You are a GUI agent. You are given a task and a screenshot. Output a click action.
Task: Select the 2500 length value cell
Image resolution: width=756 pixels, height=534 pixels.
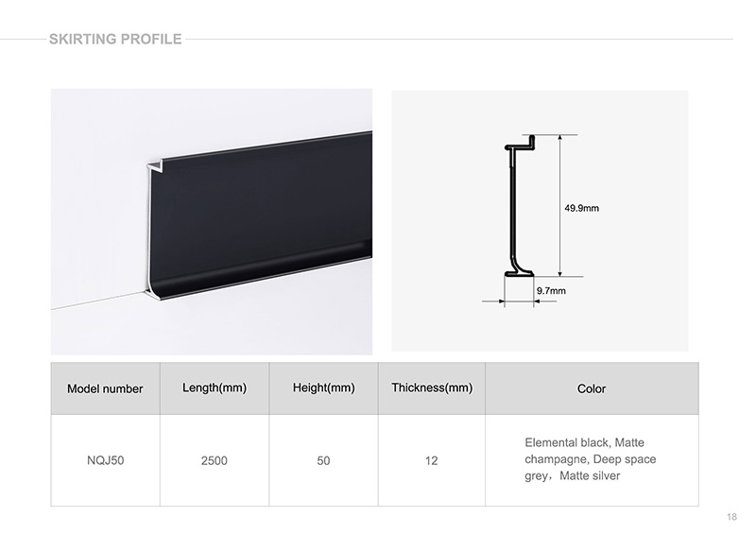tap(215, 460)
